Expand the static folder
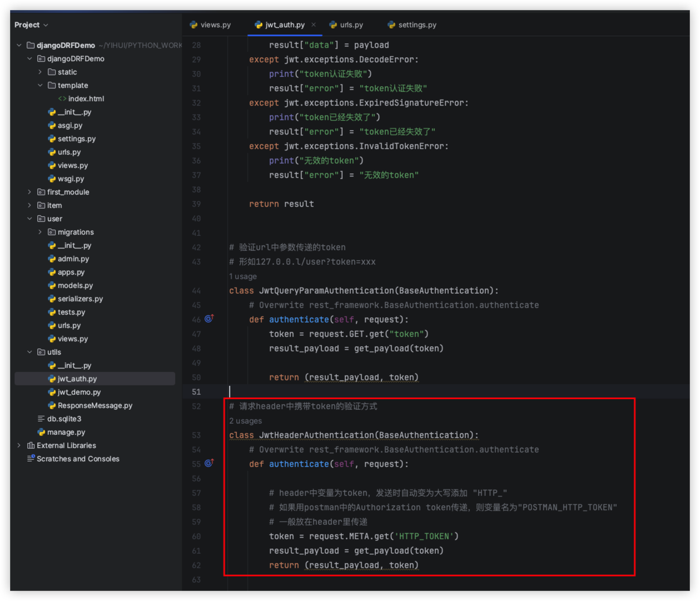Screen dimensions: 700x601 (x=40, y=72)
